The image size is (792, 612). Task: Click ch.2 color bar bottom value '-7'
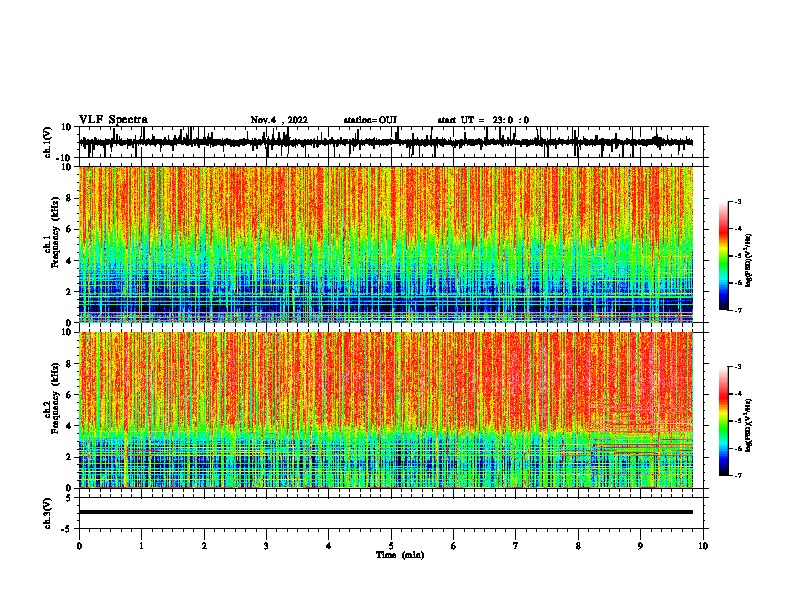[x=738, y=475]
